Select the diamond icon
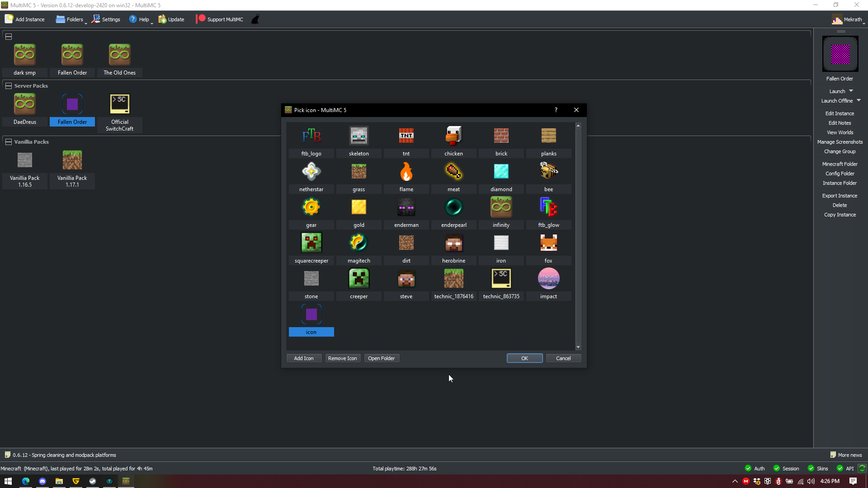The width and height of the screenshot is (868, 488). tap(501, 171)
